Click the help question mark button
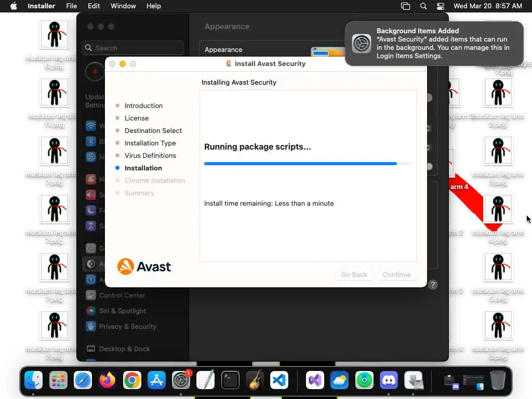 tap(433, 285)
